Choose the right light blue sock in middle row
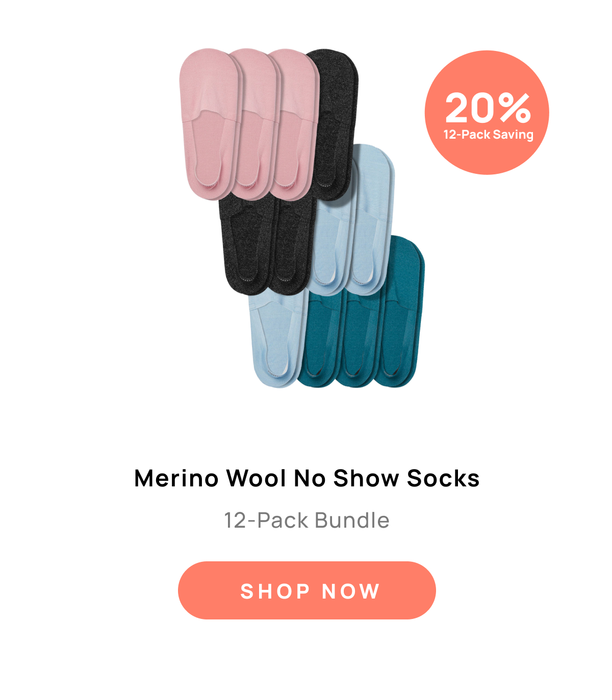 [371, 219]
